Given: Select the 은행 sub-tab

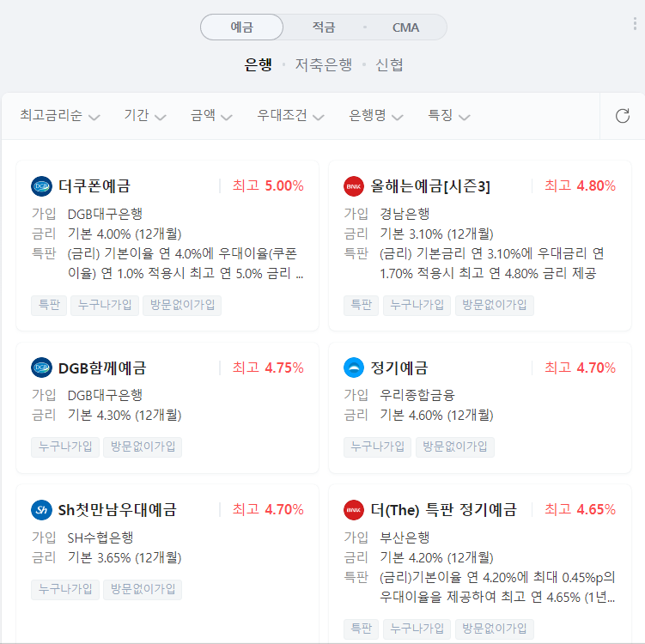Looking at the screenshot, I should tap(258, 64).
